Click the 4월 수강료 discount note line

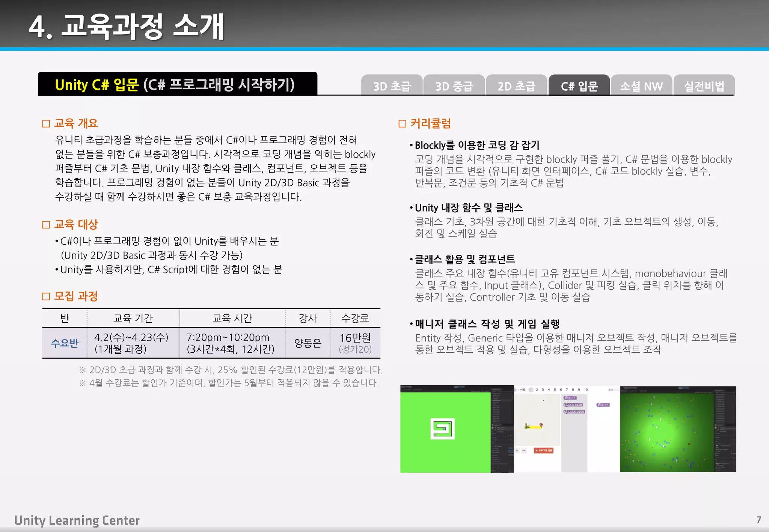[x=229, y=383]
